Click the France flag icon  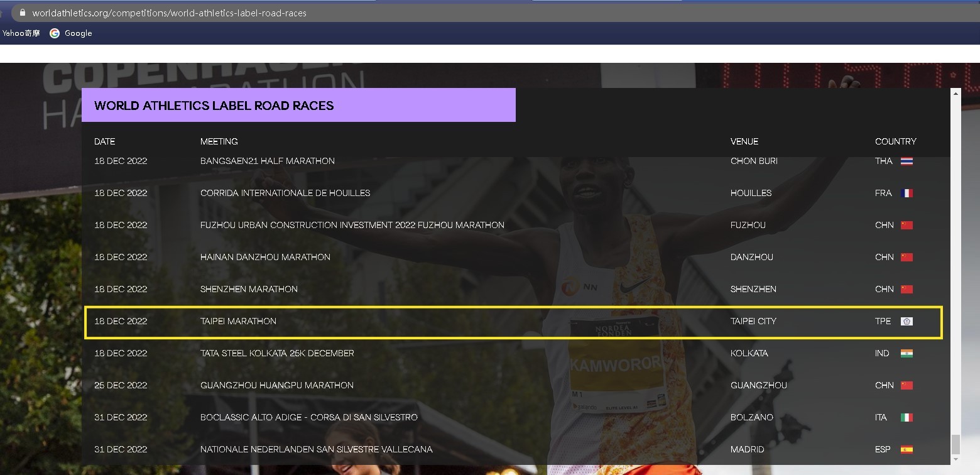click(x=906, y=193)
